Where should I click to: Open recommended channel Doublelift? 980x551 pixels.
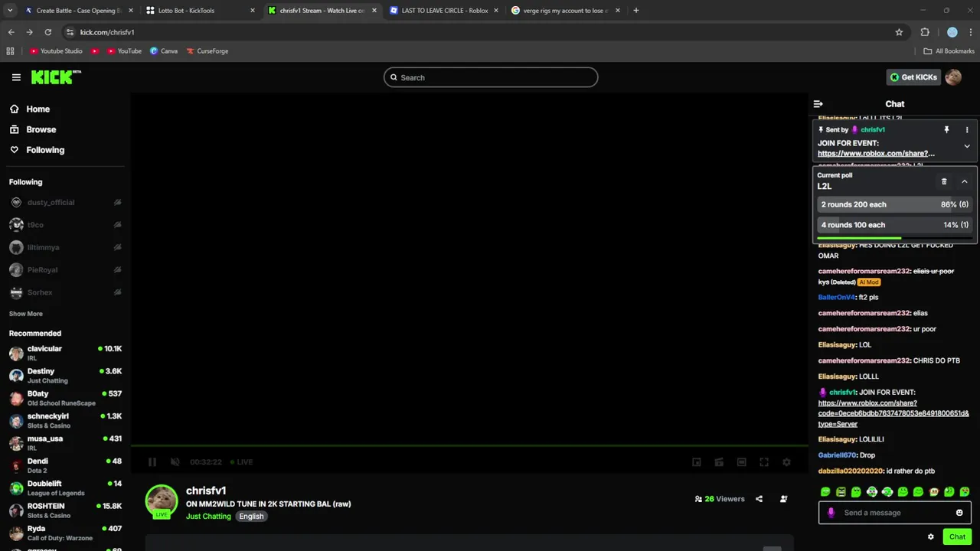point(65,488)
